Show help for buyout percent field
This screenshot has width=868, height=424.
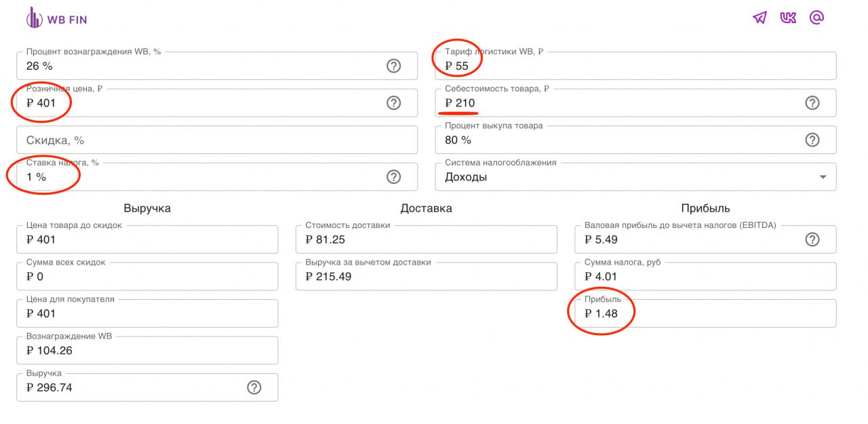(812, 140)
